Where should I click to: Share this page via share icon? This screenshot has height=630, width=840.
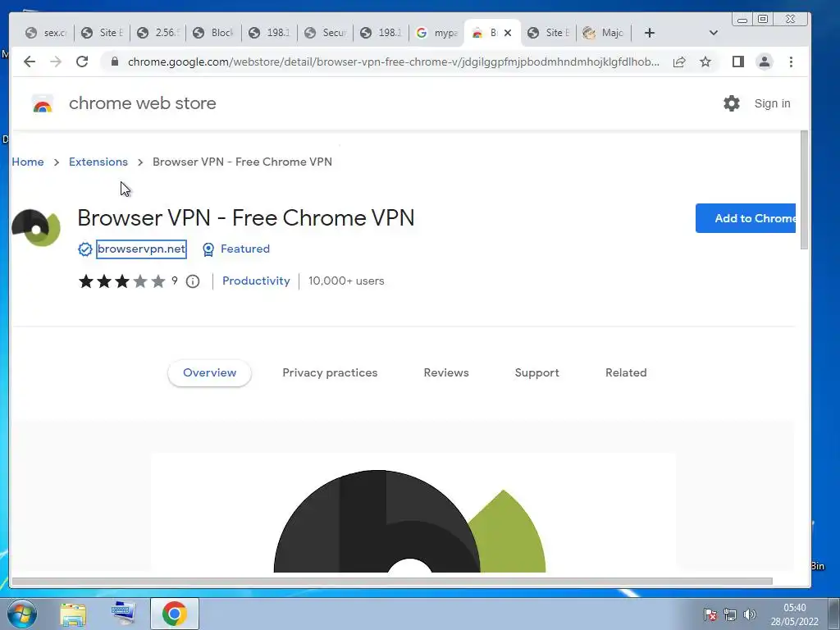679,62
